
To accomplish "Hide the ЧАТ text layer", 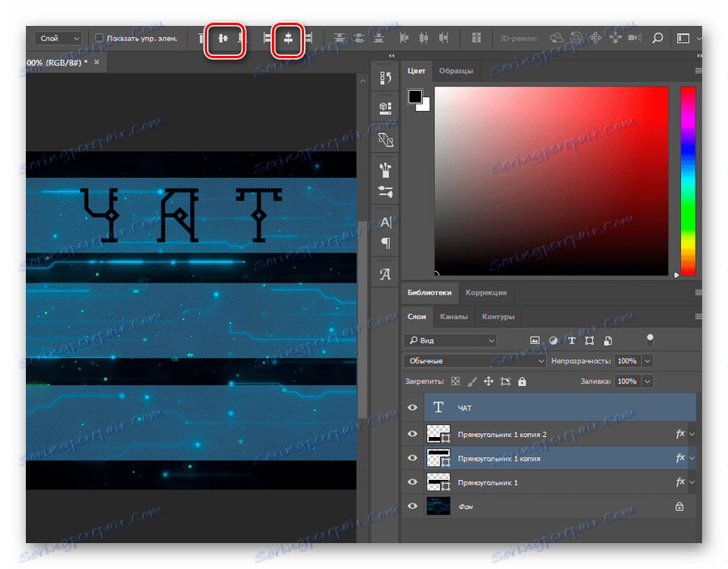I will pos(413,407).
